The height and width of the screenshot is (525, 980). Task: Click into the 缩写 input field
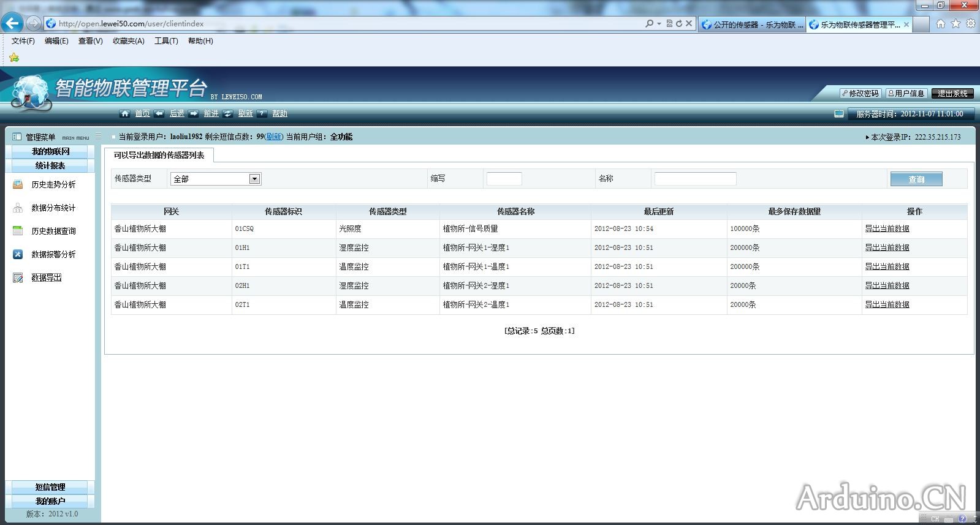pos(504,179)
